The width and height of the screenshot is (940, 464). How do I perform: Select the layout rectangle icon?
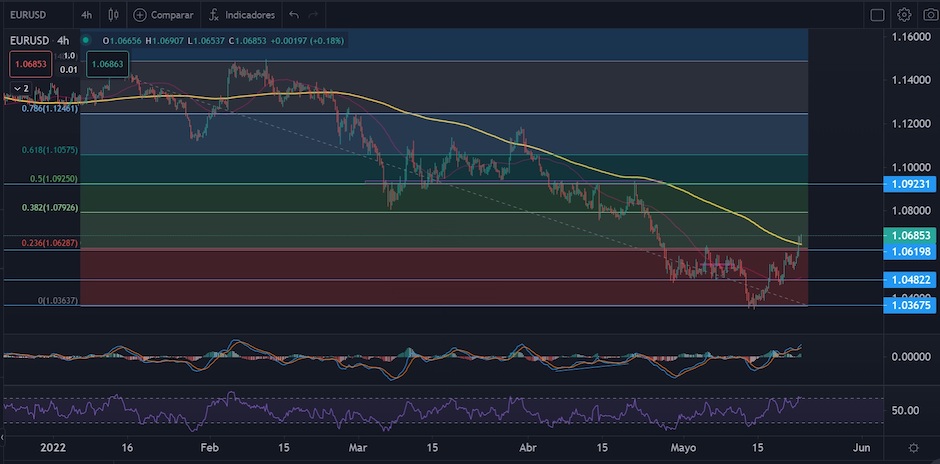877,15
